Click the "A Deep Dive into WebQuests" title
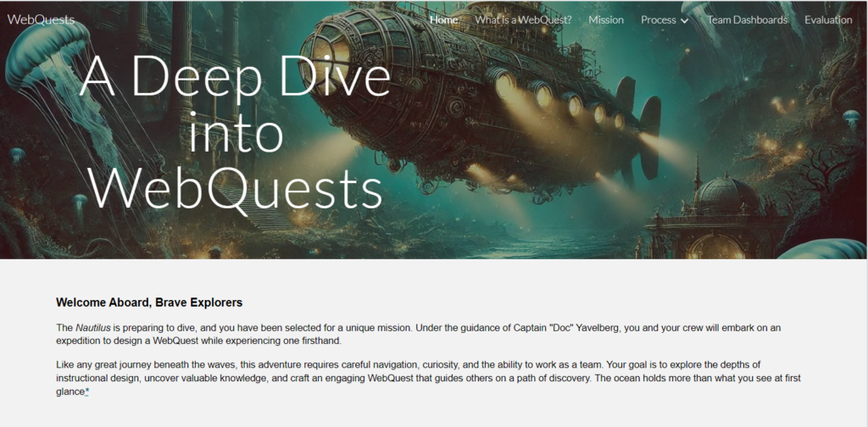 235,136
